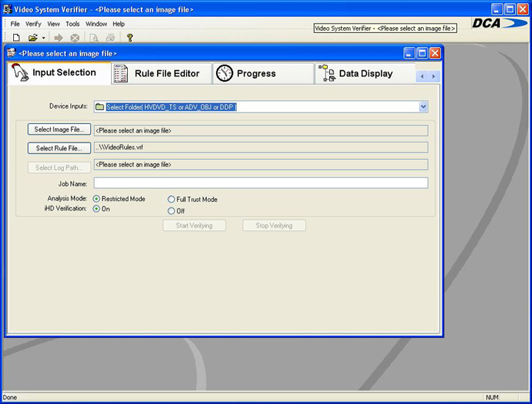Click the Done status bar text

tap(10, 397)
